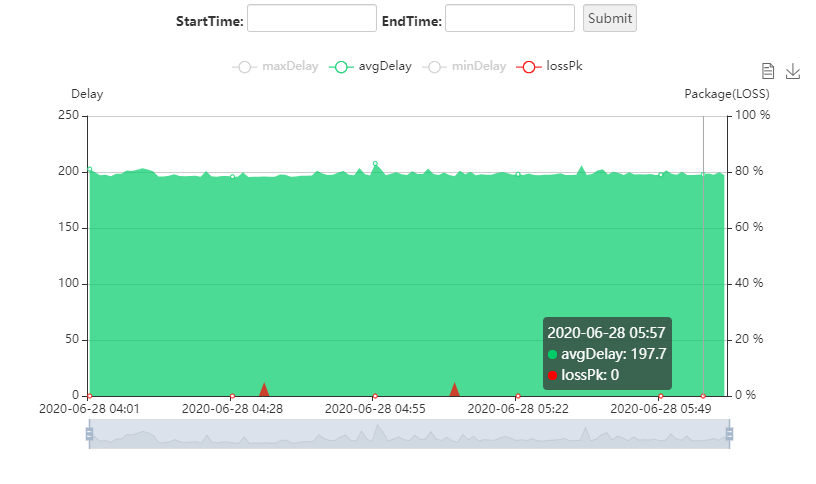Click second red loss spike before 05:22

pyautogui.click(x=454, y=390)
